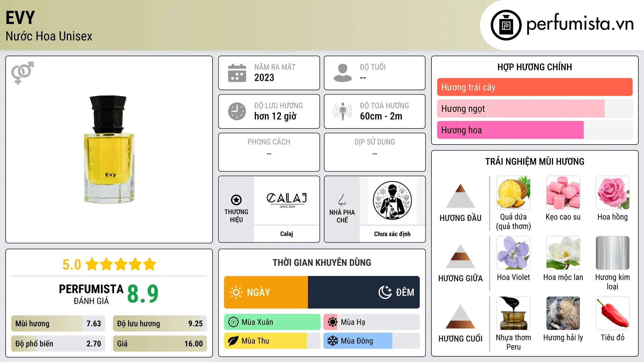Click the Evy perfume bottle image
This screenshot has width=644, height=362.
[x=109, y=149]
